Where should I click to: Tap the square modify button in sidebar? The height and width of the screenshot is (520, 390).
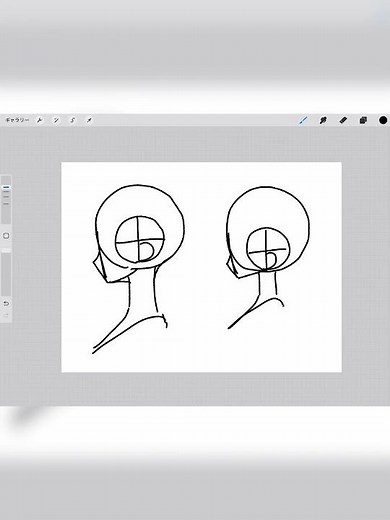(6, 236)
